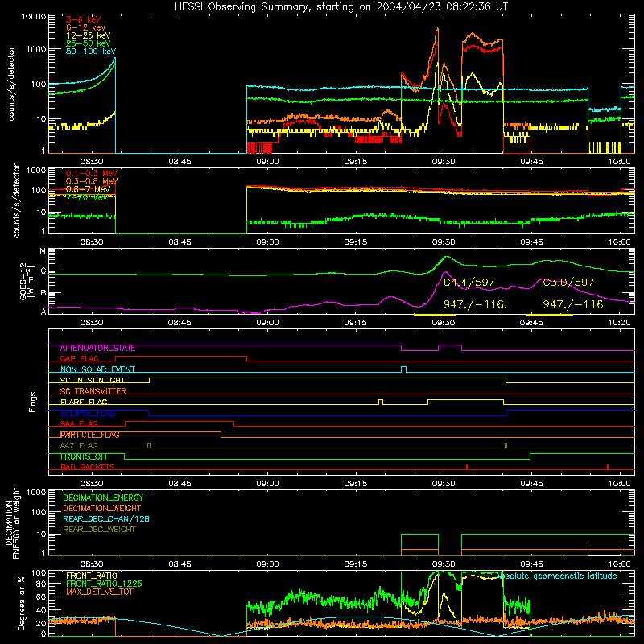Click the yellow 12-25 keV legend label
644x644 pixels.
[x=88, y=35]
